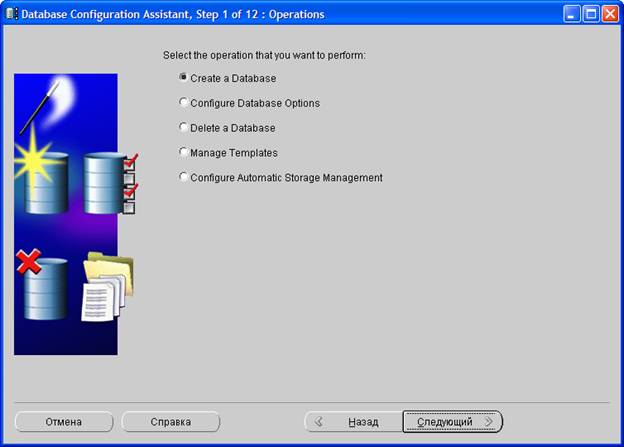Close the wizard window with the red X
Image resolution: width=624 pixels, height=447 pixels.
point(609,14)
